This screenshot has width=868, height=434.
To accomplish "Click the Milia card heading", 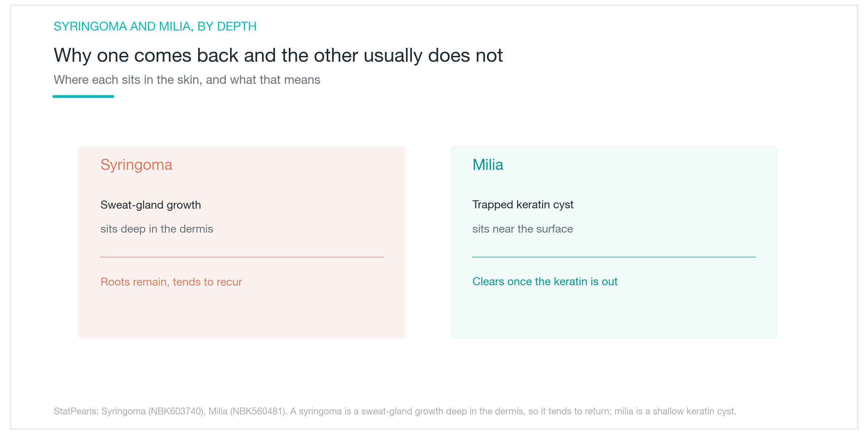I will point(488,165).
